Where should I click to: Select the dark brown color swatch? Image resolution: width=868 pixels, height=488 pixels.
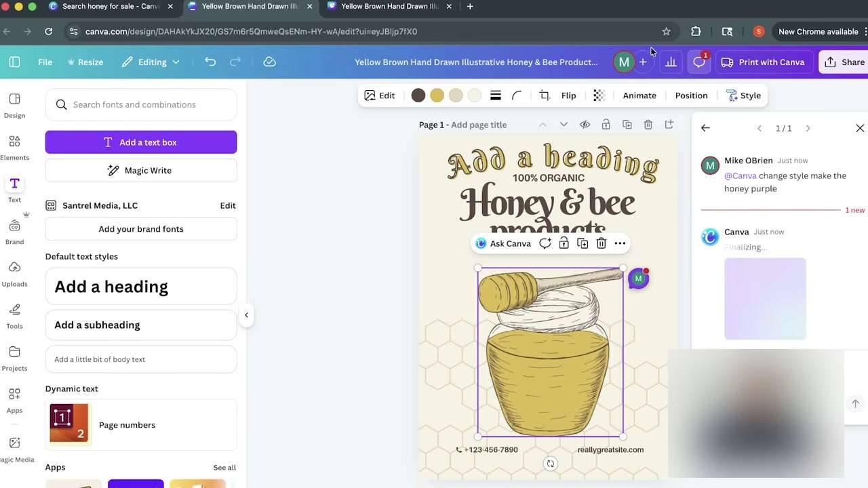(x=418, y=96)
